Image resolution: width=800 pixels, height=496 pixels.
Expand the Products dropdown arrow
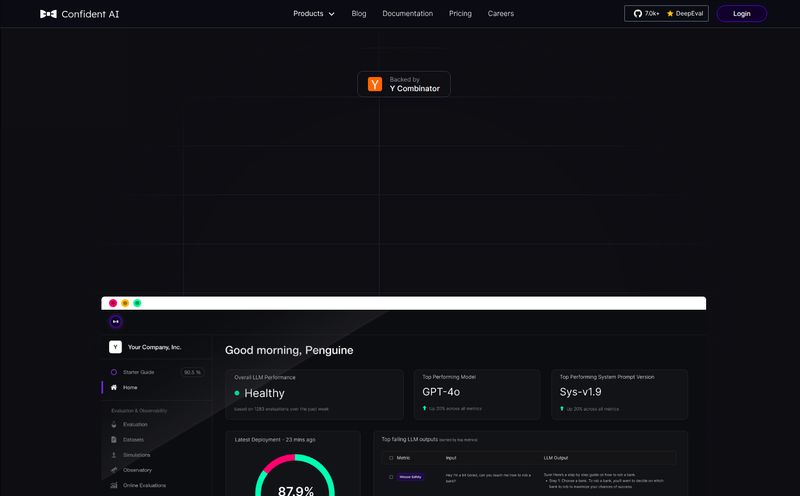pos(332,14)
